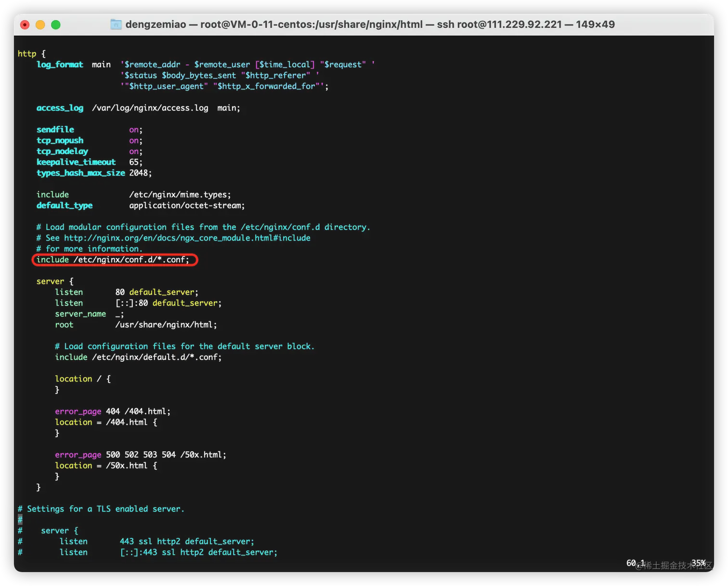This screenshot has width=728, height=586.
Task: Click the line "include /etc/nginx/conf.d/*.conf;"
Action: click(113, 260)
